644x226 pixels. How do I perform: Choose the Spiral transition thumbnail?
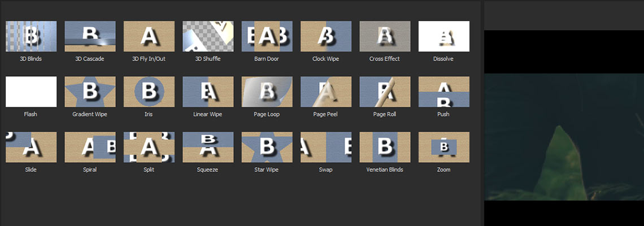(x=90, y=147)
